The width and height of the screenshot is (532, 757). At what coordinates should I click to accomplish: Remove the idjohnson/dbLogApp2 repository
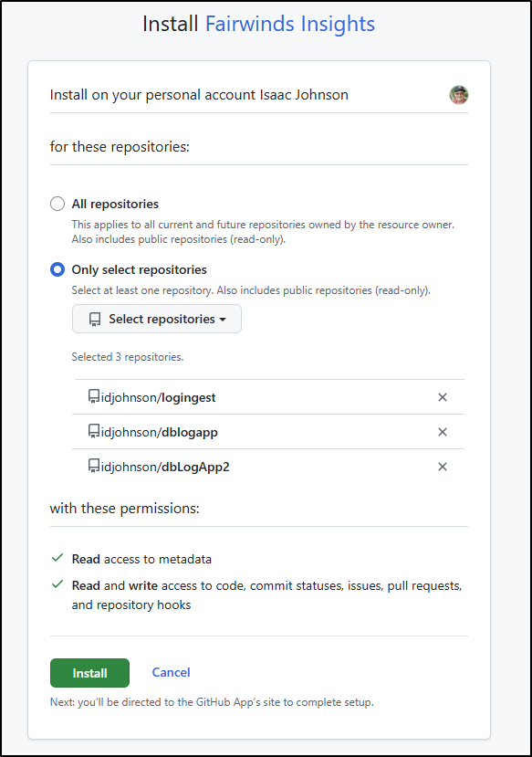[443, 467]
